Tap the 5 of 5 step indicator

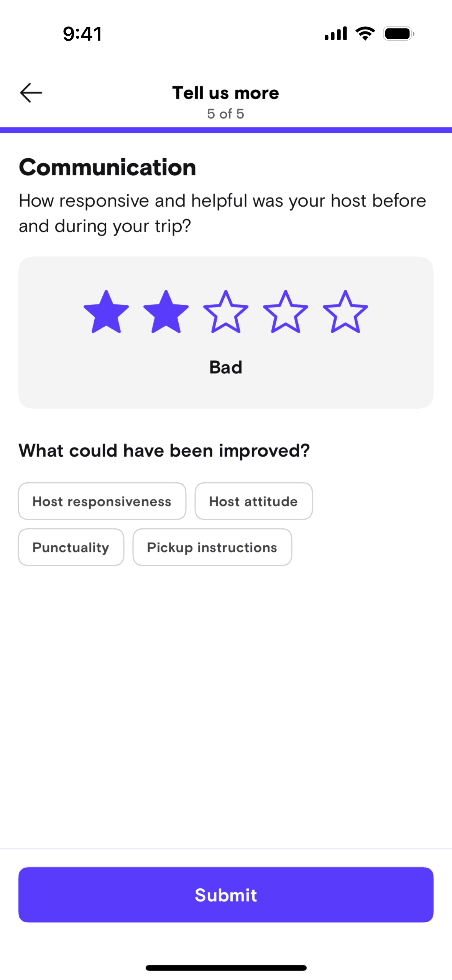pyautogui.click(x=226, y=114)
